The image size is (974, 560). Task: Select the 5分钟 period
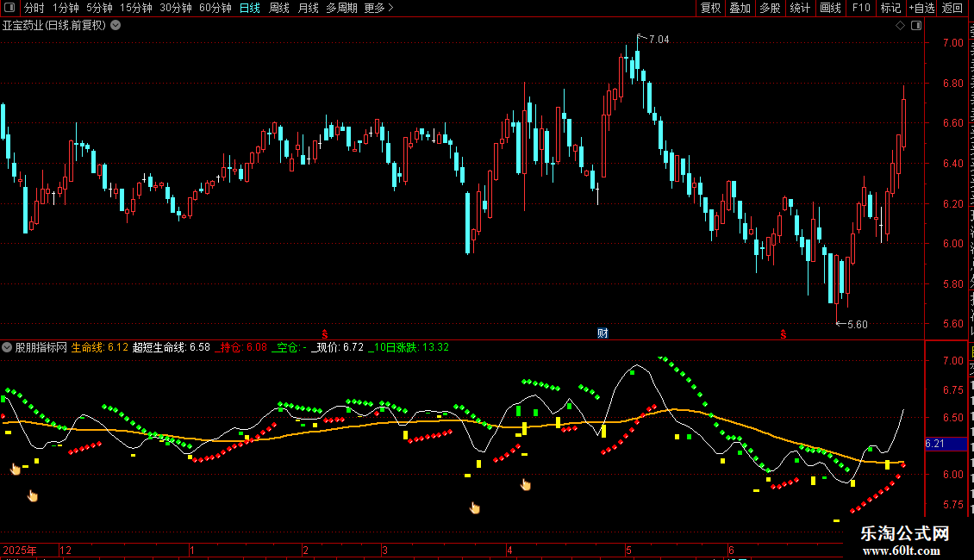[x=99, y=8]
